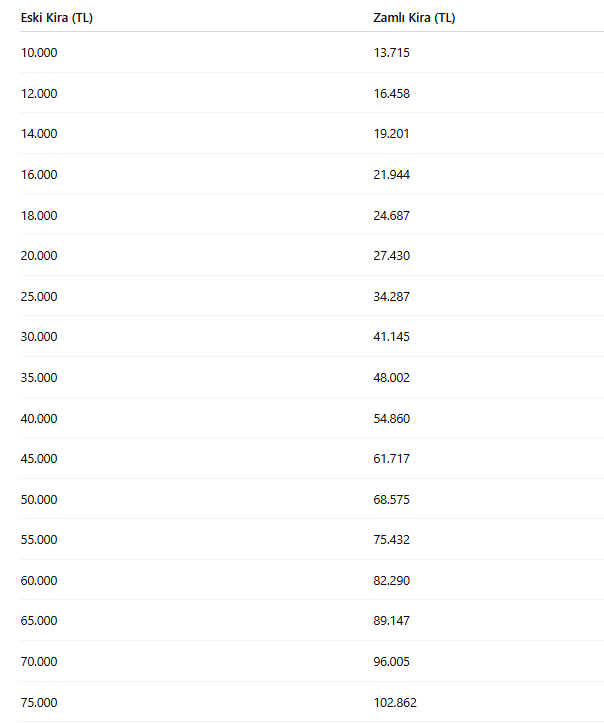
Task: Click the 61.717 increased rent value
Action: (391, 459)
